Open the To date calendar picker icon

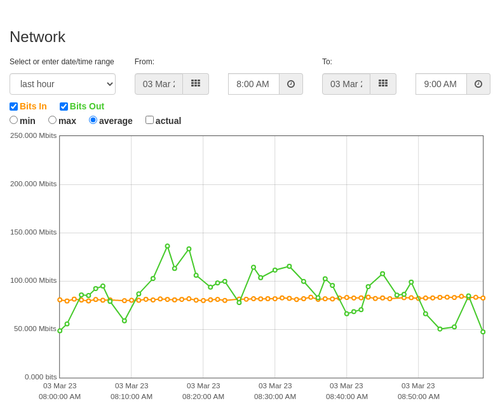click(x=383, y=84)
